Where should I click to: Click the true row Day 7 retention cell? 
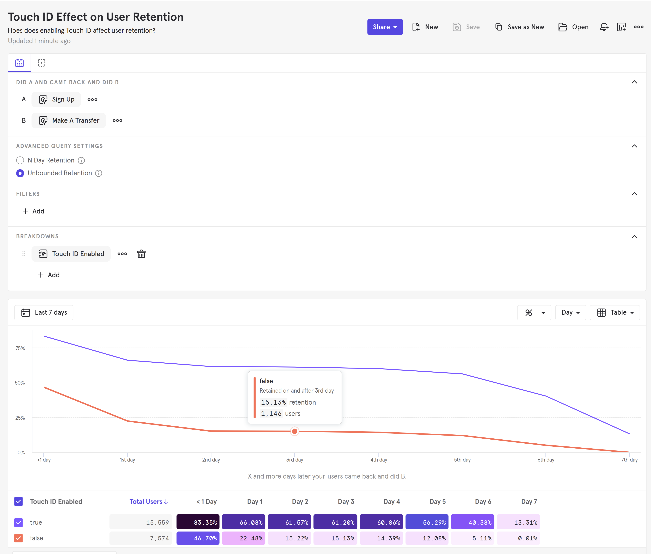(x=518, y=522)
